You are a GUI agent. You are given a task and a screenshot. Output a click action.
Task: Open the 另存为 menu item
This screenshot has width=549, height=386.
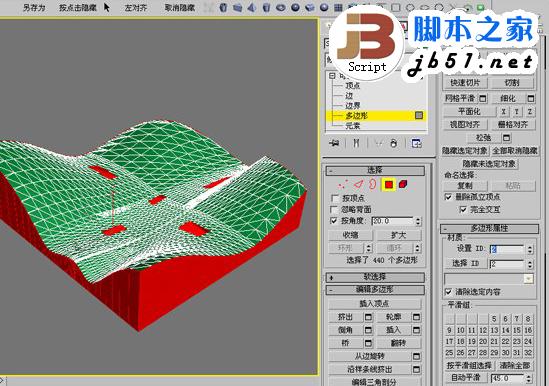pos(34,7)
